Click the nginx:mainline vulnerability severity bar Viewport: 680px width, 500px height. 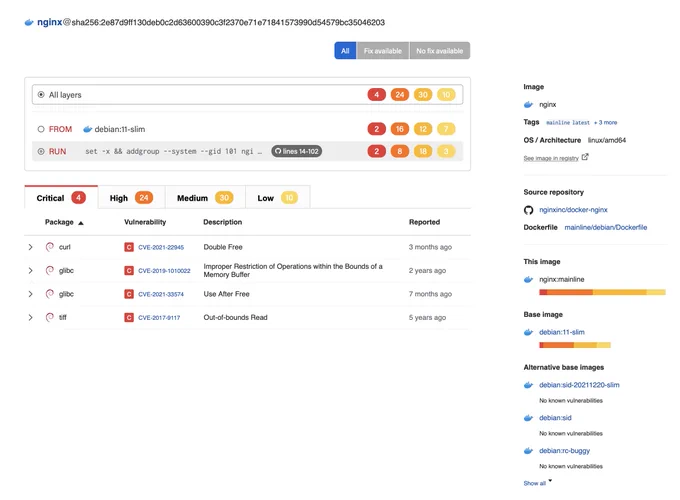(x=602, y=293)
